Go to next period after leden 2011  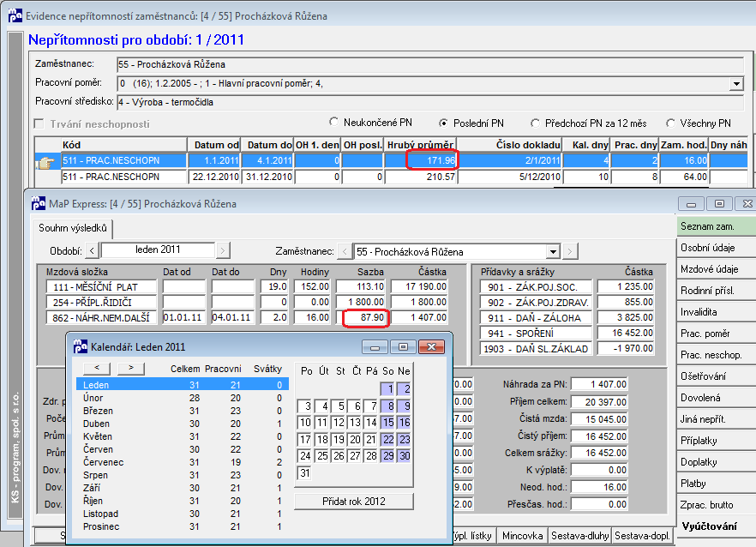tap(223, 251)
